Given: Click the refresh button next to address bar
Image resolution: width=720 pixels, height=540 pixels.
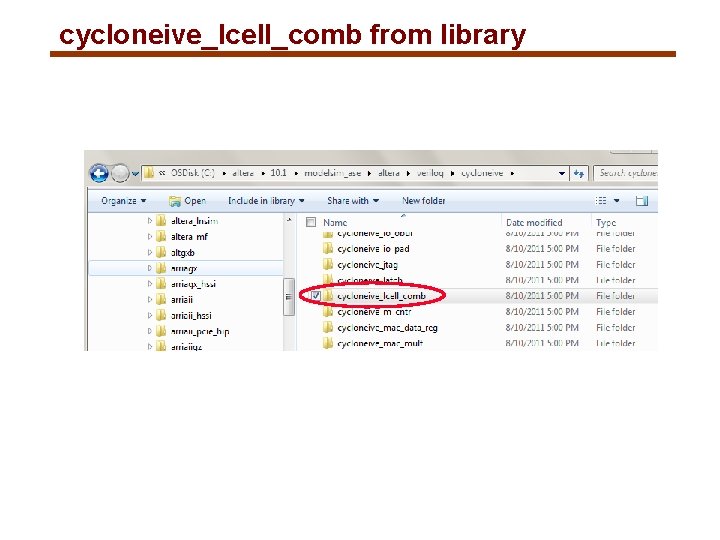Looking at the screenshot, I should pos(579,174).
